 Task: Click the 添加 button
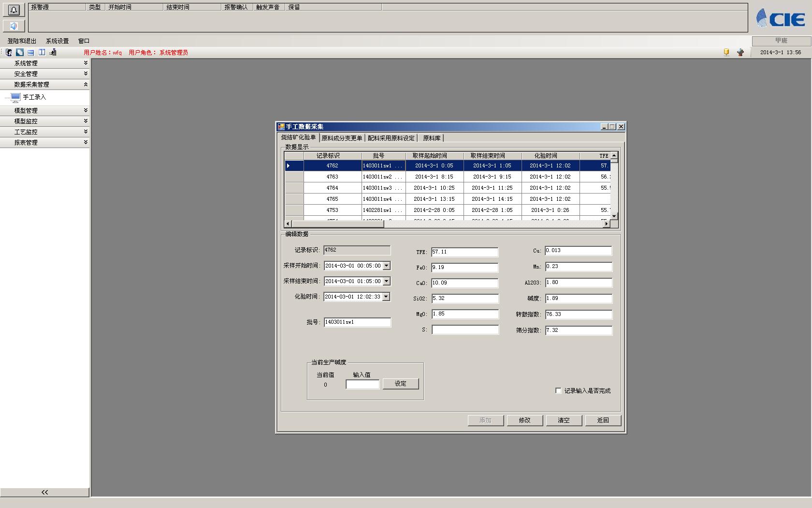(x=486, y=420)
